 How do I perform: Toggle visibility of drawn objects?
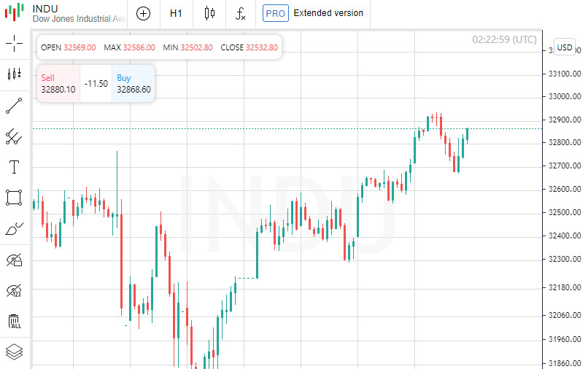click(14, 260)
